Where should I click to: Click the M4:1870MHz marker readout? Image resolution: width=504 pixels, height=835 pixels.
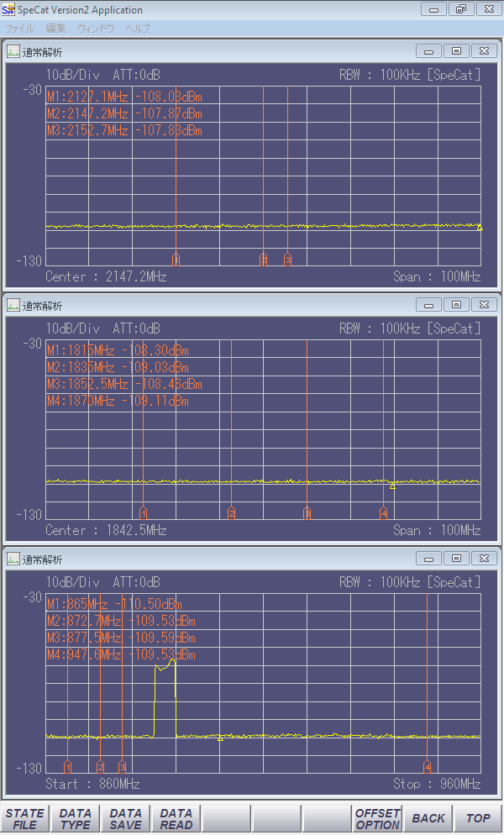click(118, 402)
